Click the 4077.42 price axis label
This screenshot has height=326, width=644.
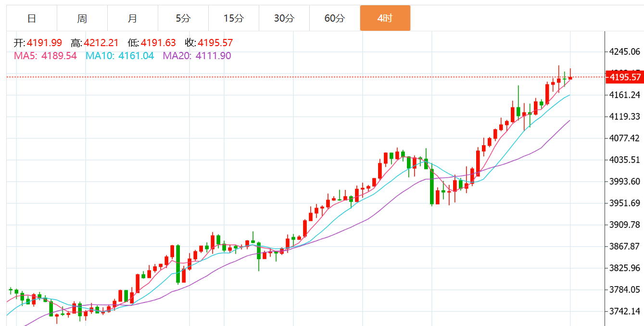coord(624,138)
